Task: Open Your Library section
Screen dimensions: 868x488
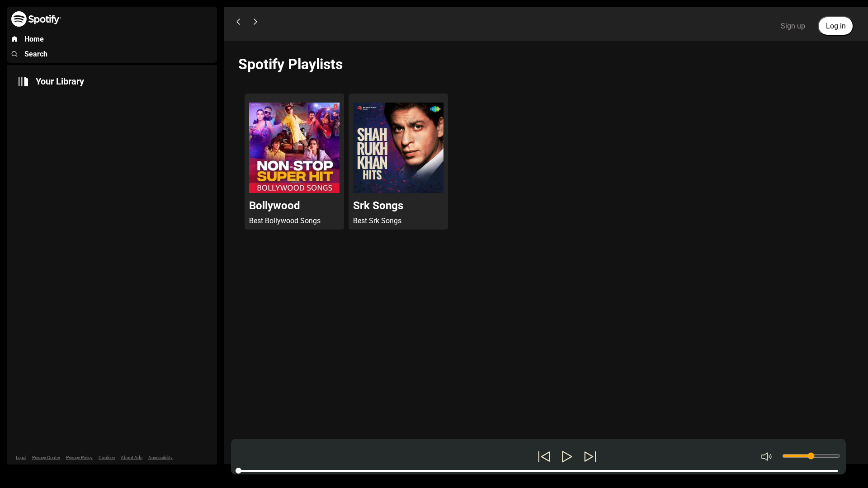Action: [x=60, y=81]
